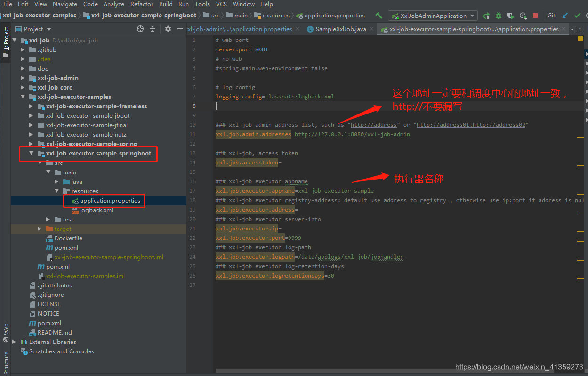Open the Refactor menu
The height and width of the screenshot is (376, 588).
[142, 4]
